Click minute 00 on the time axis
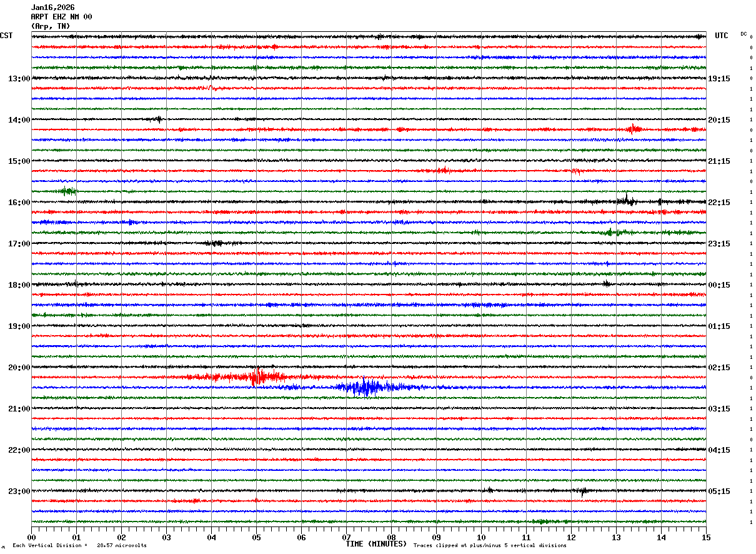 point(31,537)
